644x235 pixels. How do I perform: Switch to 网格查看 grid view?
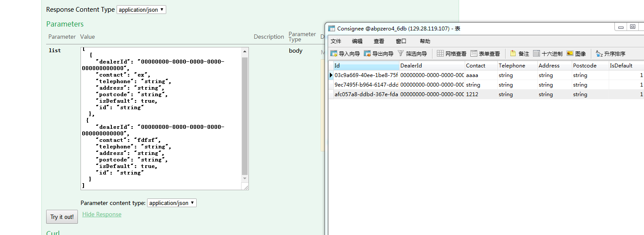(x=452, y=54)
